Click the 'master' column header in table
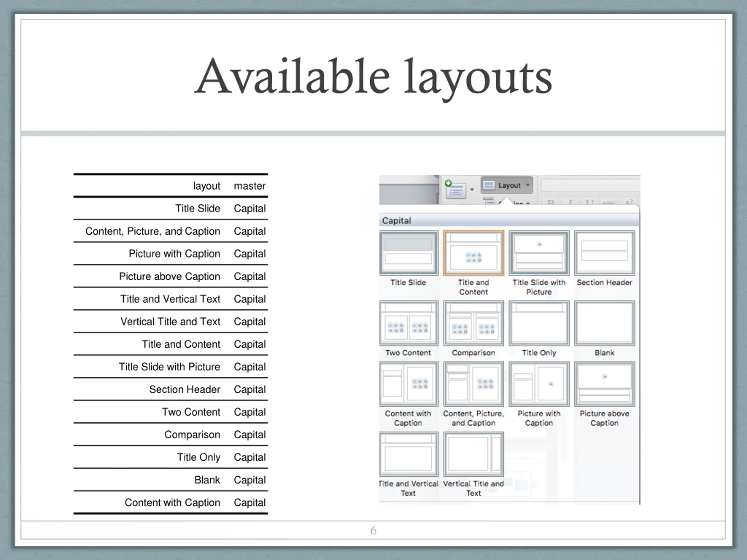747x560 pixels. (x=250, y=186)
